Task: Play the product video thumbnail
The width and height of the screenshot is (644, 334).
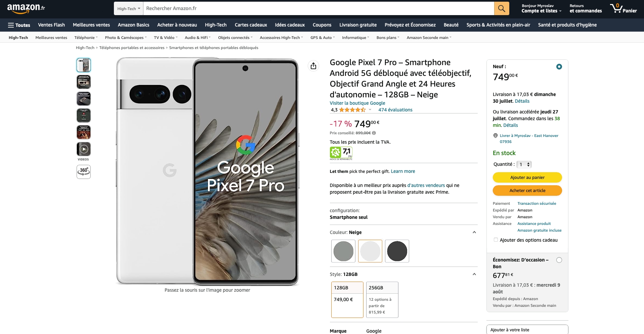Action: point(84,149)
